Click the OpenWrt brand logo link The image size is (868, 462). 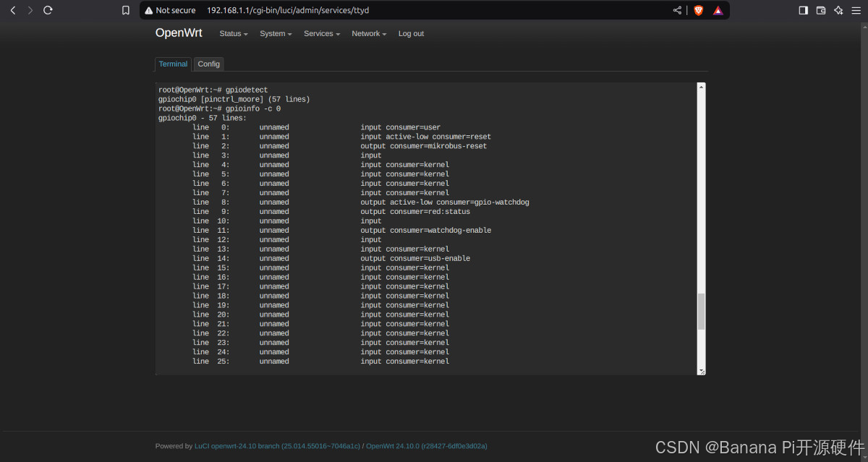[x=179, y=33]
